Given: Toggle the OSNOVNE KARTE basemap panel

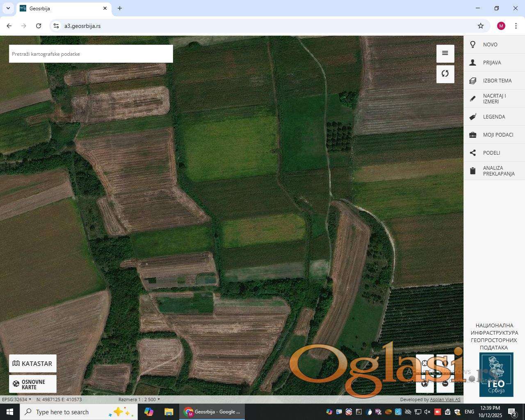Looking at the screenshot, I should (x=33, y=384).
